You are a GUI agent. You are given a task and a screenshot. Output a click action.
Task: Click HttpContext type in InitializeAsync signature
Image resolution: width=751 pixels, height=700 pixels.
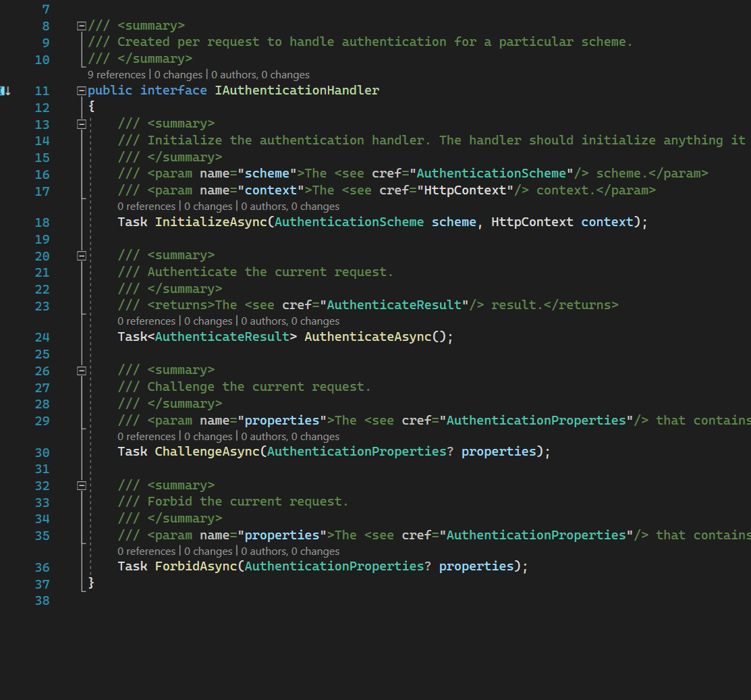click(532, 222)
